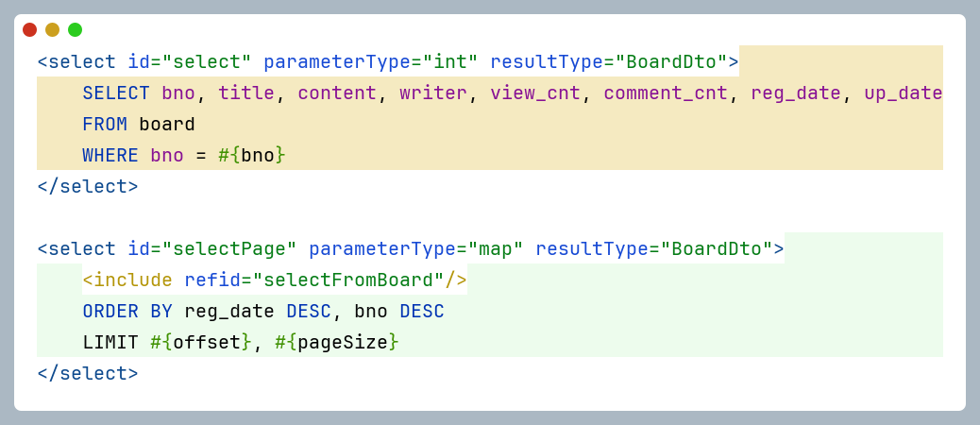Click the green maximize window button
This screenshot has height=425, width=980.
pyautogui.click(x=75, y=29)
